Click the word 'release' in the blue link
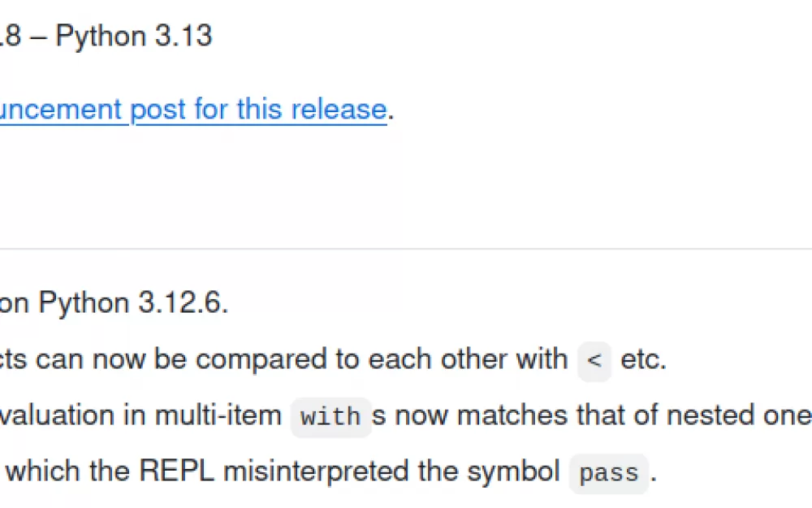The height and width of the screenshot is (508, 812). tap(339, 110)
